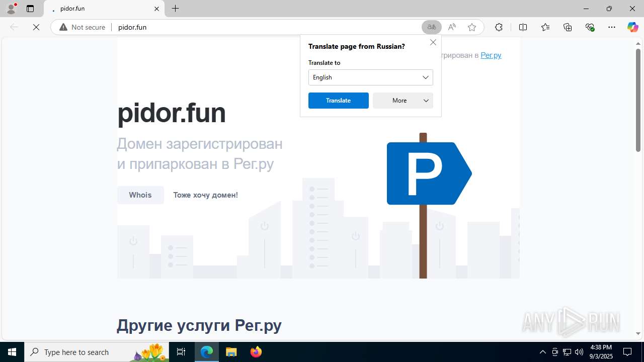The image size is (644, 362).
Task: Click the Edge taskbar icon
Action: pyautogui.click(x=207, y=352)
